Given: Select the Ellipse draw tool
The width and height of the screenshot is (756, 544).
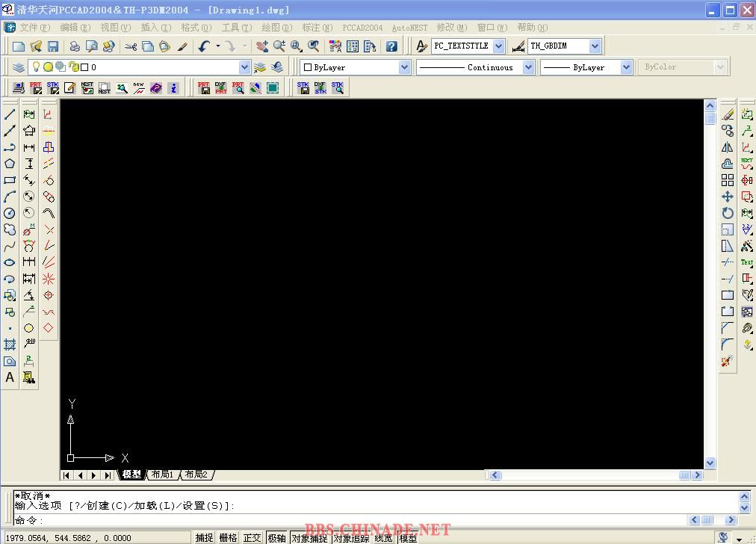Looking at the screenshot, I should point(10,262).
